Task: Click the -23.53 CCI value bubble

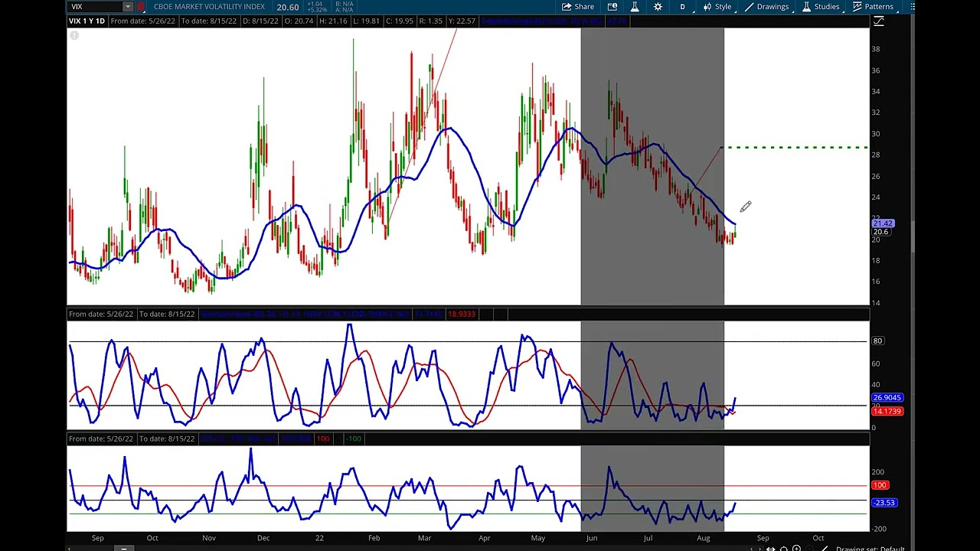Action: tap(884, 503)
